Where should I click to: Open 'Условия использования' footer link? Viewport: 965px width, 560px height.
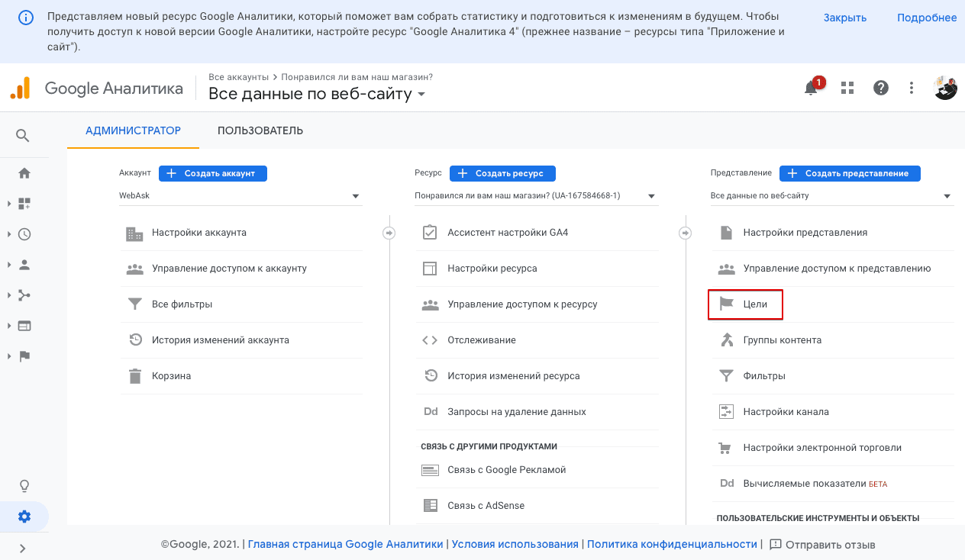tap(515, 545)
